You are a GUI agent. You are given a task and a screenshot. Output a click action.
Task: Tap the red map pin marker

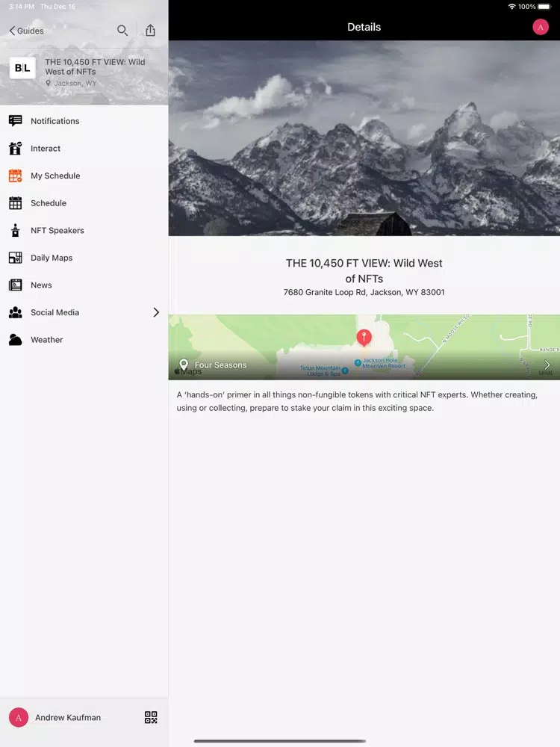(364, 338)
